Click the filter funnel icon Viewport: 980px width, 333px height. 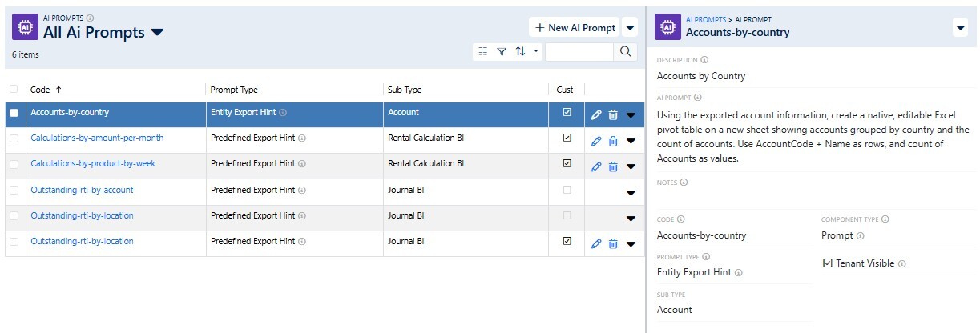[x=502, y=51]
